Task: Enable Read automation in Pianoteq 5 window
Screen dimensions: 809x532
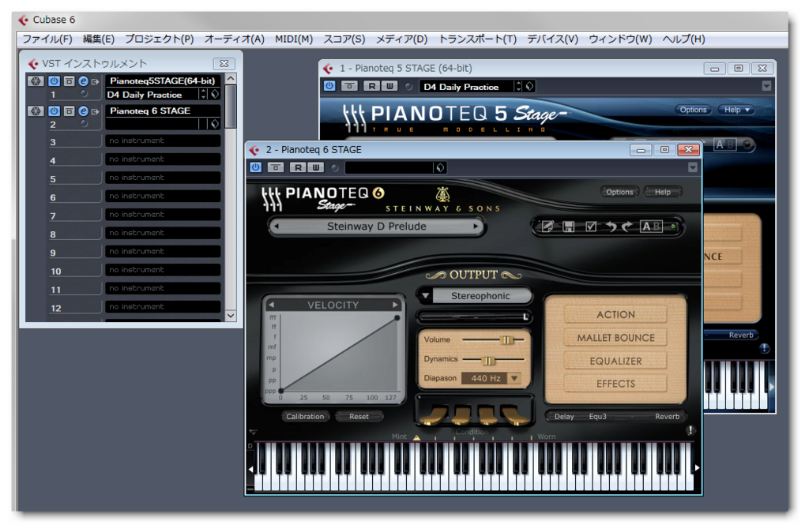Action: coord(371,86)
